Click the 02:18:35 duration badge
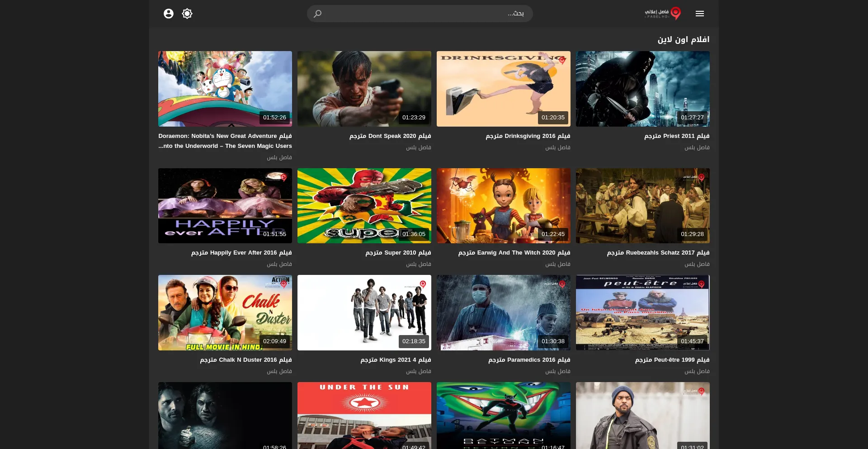This screenshot has height=449, width=868. coord(414,341)
